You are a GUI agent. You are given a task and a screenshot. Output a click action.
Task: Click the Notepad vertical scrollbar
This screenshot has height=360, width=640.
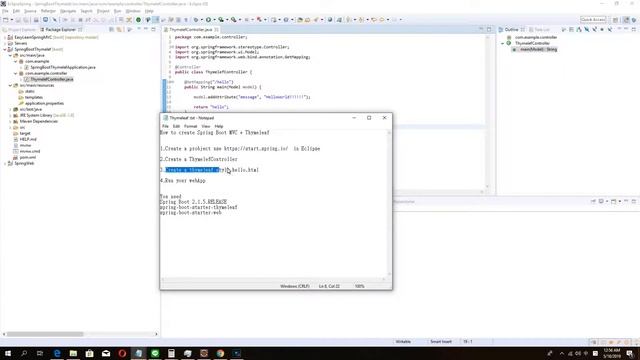tap(389, 203)
